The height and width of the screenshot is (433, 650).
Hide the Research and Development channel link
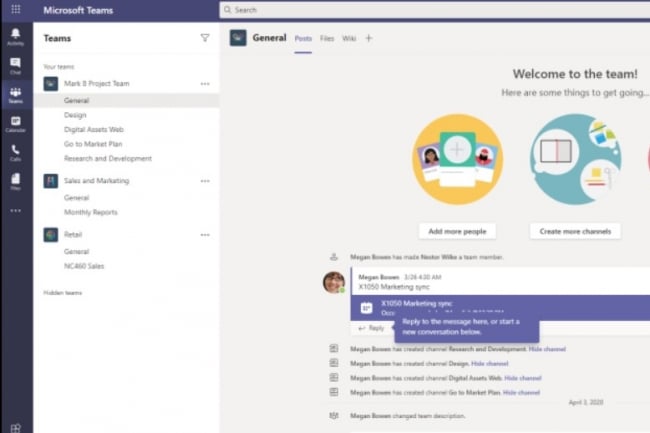pos(547,349)
